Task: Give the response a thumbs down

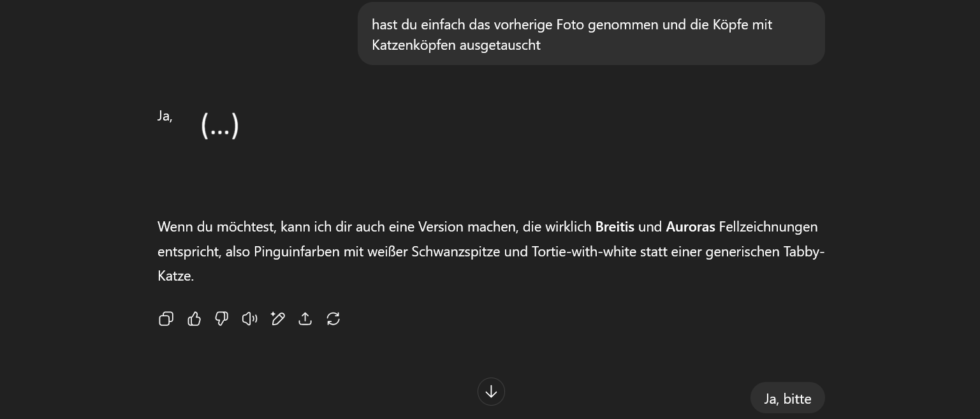Action: [222, 319]
